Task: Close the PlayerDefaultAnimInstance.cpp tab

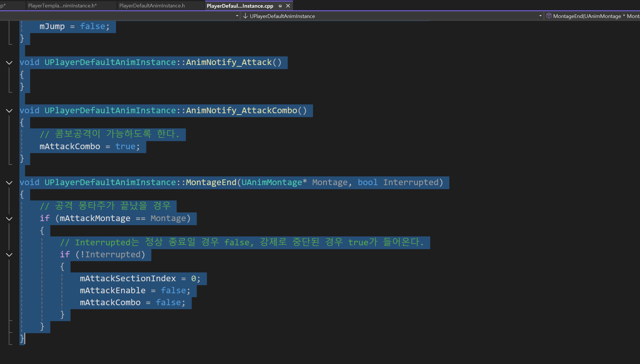Action: click(x=288, y=6)
